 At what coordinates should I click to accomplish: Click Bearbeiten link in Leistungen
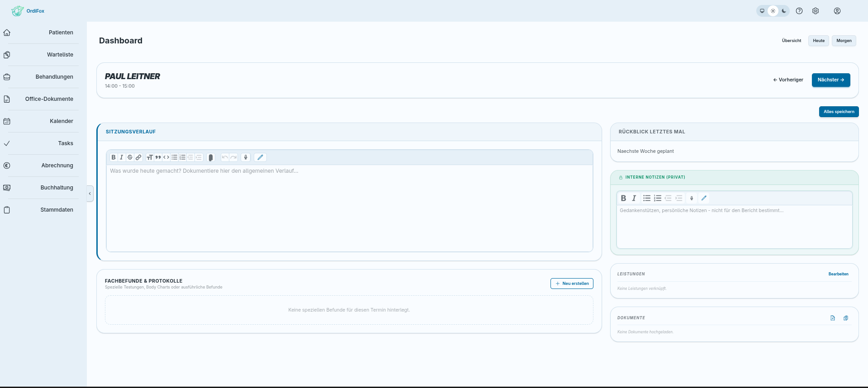[x=839, y=274]
